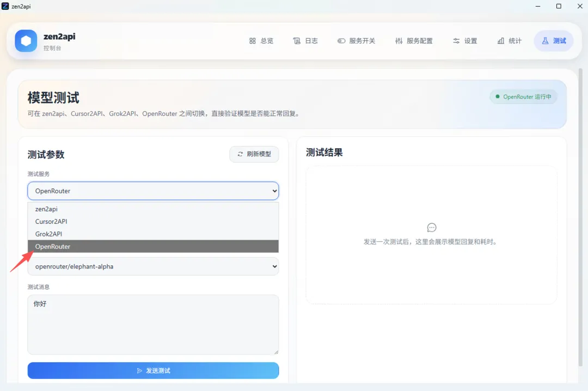
Task: Switch to the 服务配置 tab
Action: coord(414,41)
